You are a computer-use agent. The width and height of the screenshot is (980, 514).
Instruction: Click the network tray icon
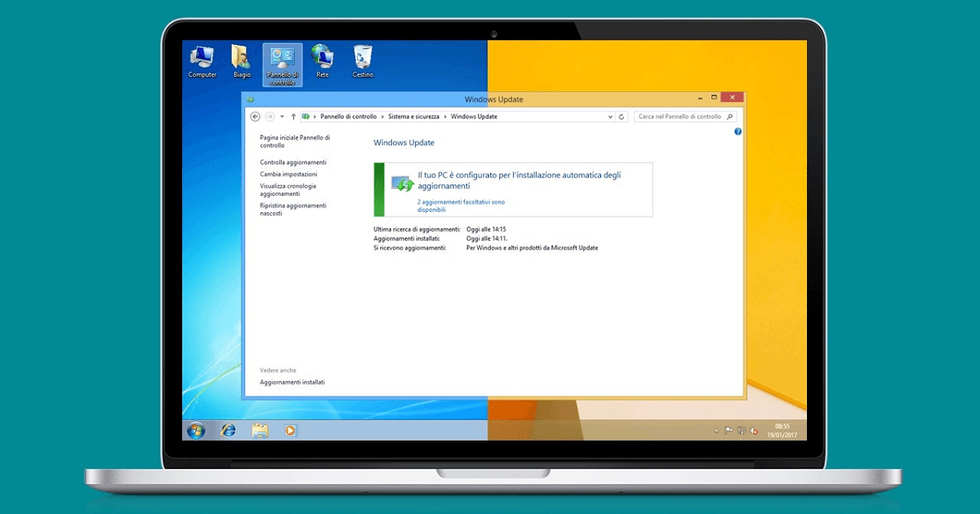tap(741, 431)
